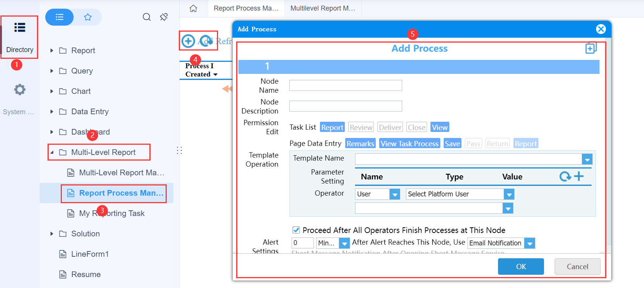Toggle the Report task list permission
This screenshot has width=644, height=288.
pyautogui.click(x=332, y=127)
